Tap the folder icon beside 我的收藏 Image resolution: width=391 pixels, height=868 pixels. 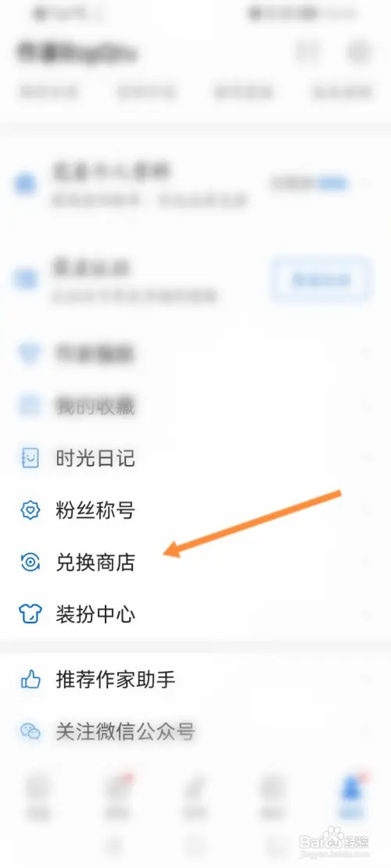coord(30,406)
